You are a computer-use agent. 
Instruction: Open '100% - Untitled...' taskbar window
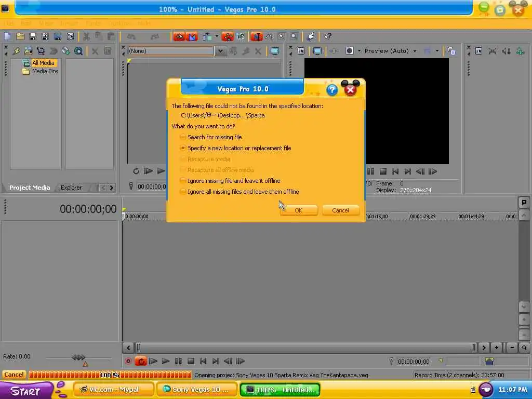(x=280, y=390)
